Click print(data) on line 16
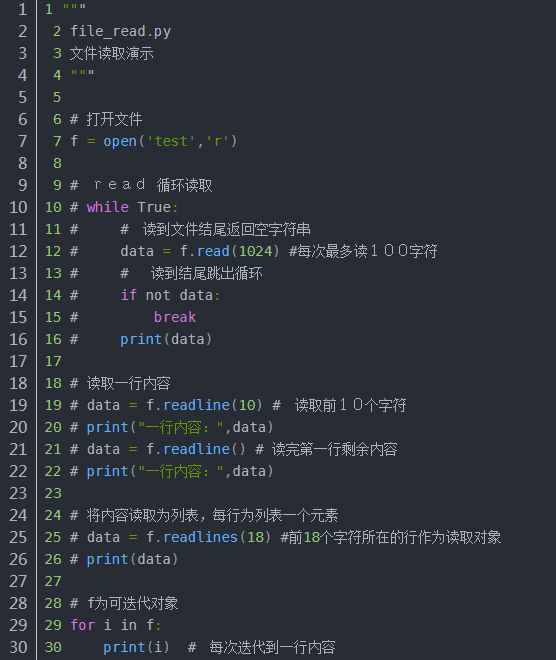 pos(166,339)
